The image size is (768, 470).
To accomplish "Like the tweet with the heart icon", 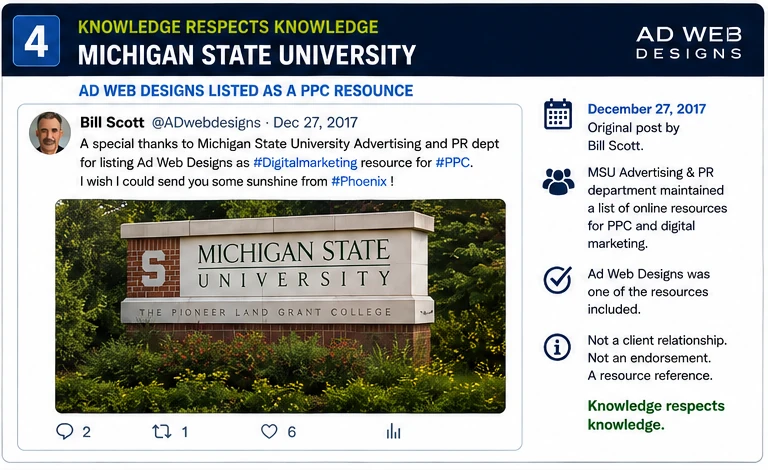I will click(x=269, y=431).
